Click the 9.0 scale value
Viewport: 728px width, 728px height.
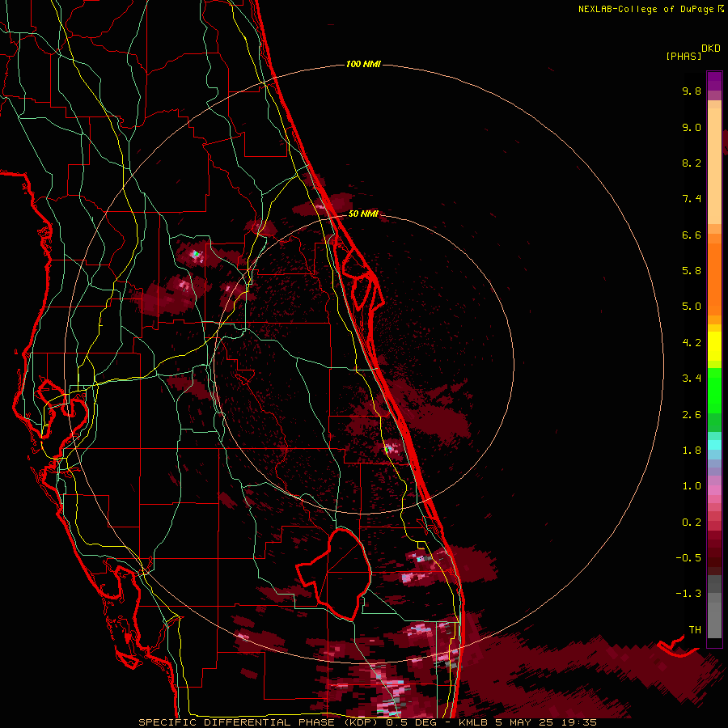point(692,127)
